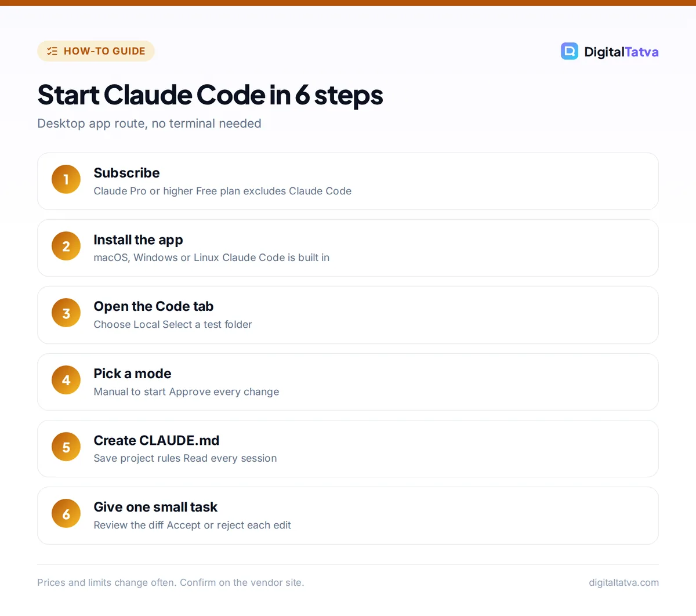This screenshot has height=616, width=696.
Task: Open the digitaltatva.com link in the footer
Action: (x=623, y=582)
